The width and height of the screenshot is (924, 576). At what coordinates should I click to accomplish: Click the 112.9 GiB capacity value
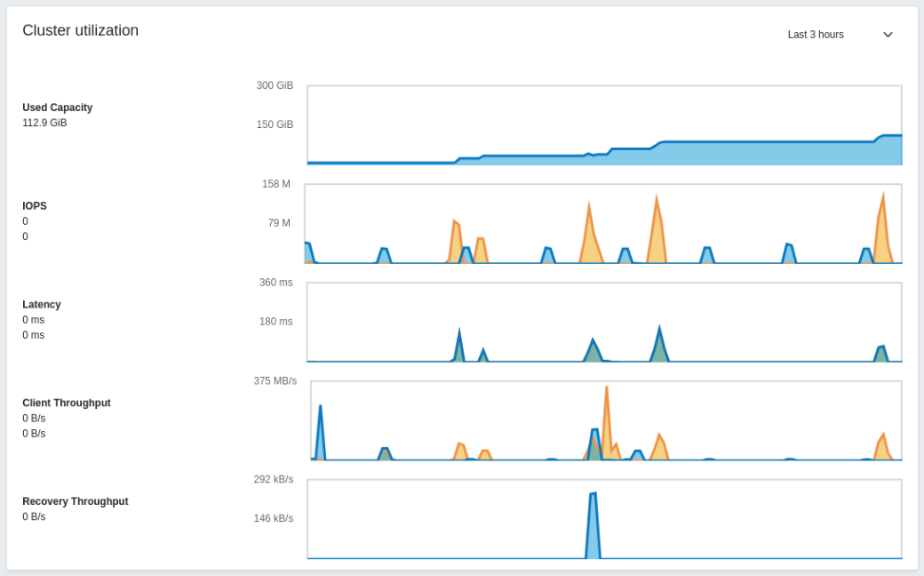[44, 123]
